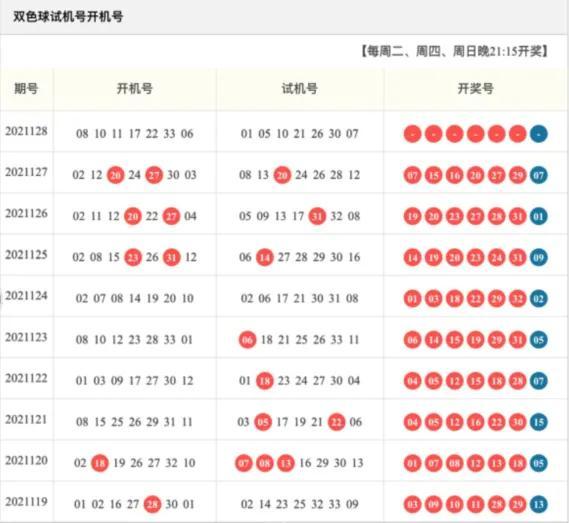Click blue ball 07 in row 2021122

pos(539,381)
